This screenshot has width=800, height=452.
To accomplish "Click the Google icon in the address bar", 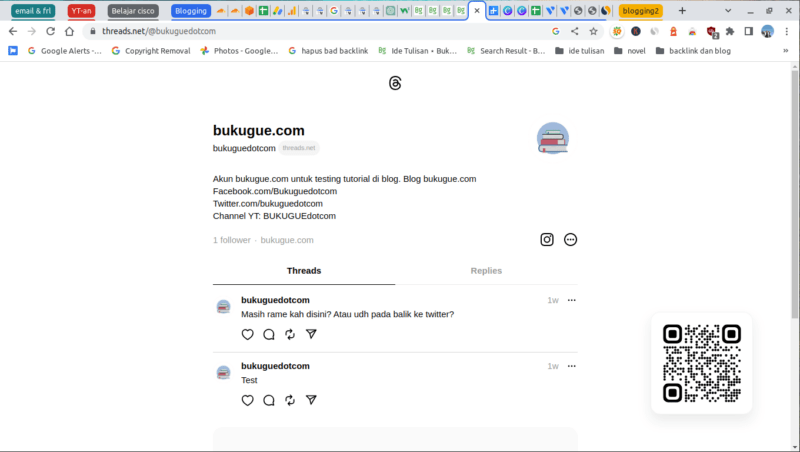I will (556, 31).
